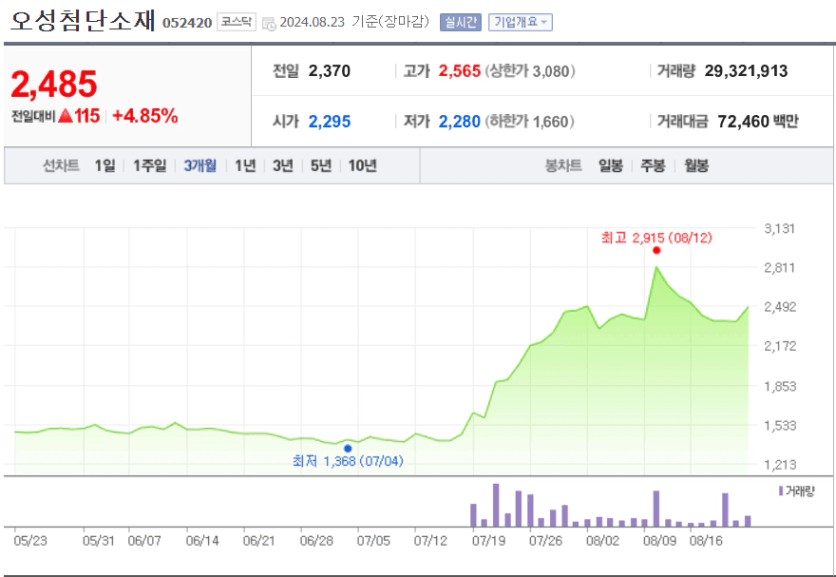Click the 실시간 real-time button

click(x=461, y=22)
